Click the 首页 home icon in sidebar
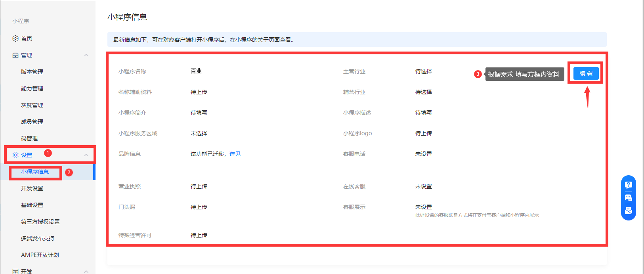Viewport: 644px width, 274px height. [x=15, y=38]
